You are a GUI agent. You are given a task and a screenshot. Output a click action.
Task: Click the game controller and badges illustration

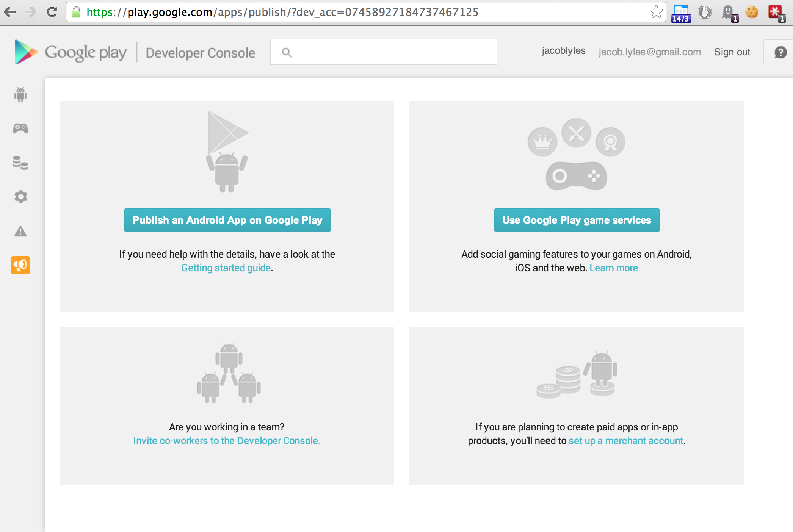[x=577, y=154]
